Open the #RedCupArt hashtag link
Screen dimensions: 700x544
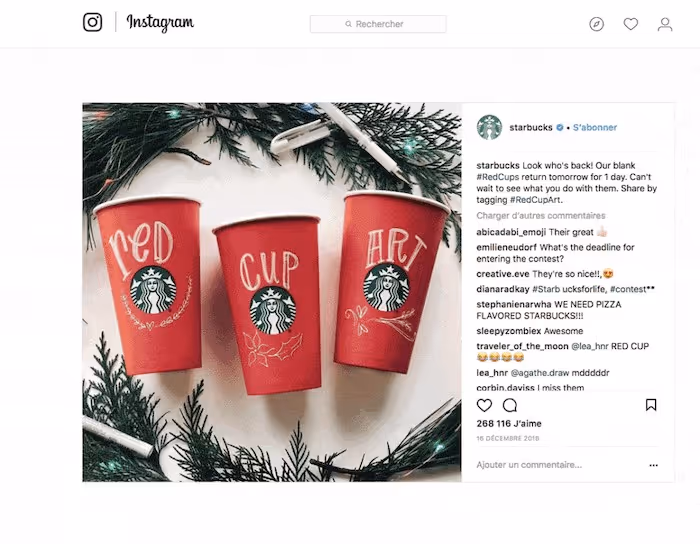pos(536,200)
